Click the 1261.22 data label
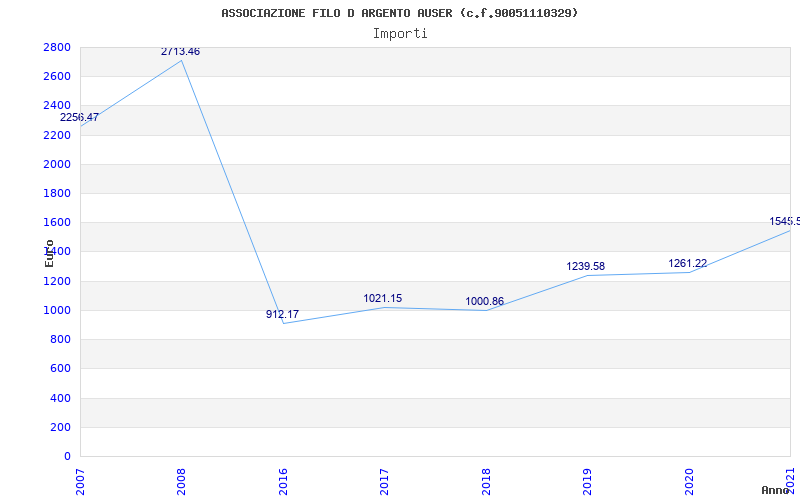Screen dimensions: 800x500 pyautogui.click(x=687, y=264)
